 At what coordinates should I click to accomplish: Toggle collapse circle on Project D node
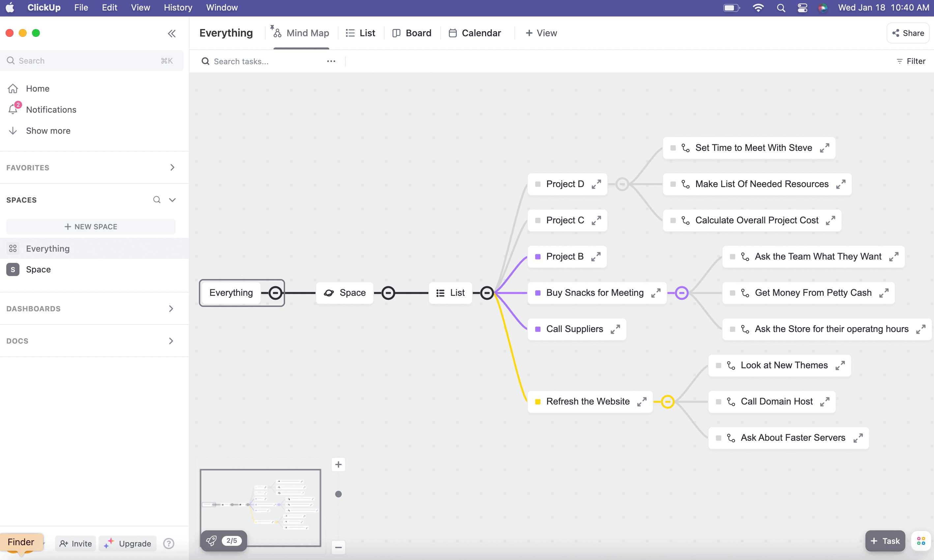[622, 184]
